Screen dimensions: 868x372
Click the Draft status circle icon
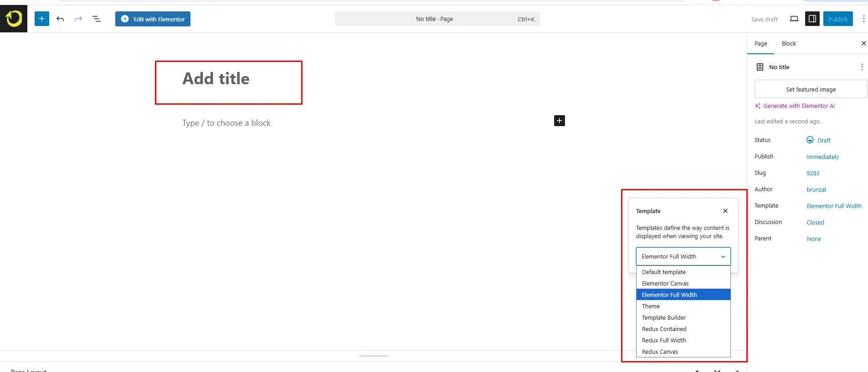pyautogui.click(x=810, y=140)
